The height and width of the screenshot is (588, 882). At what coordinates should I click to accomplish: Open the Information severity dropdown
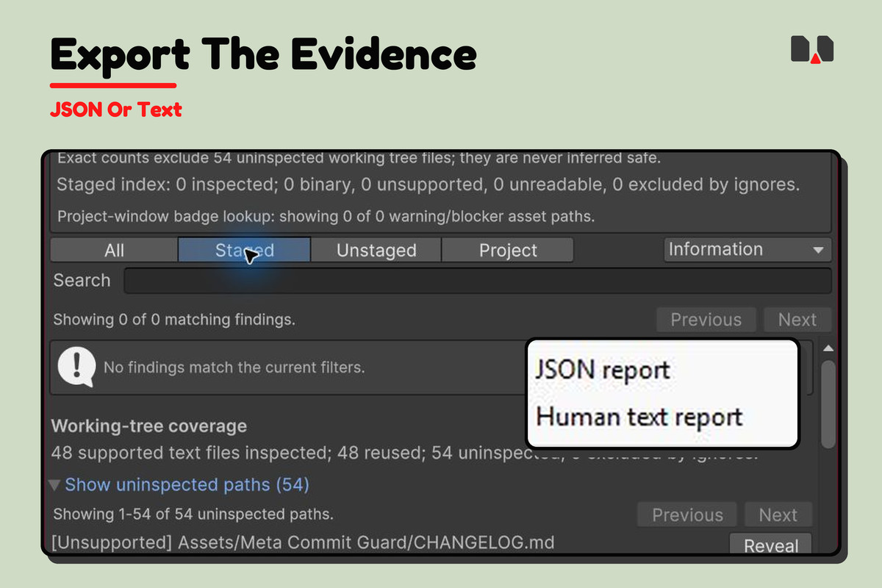pos(747,249)
